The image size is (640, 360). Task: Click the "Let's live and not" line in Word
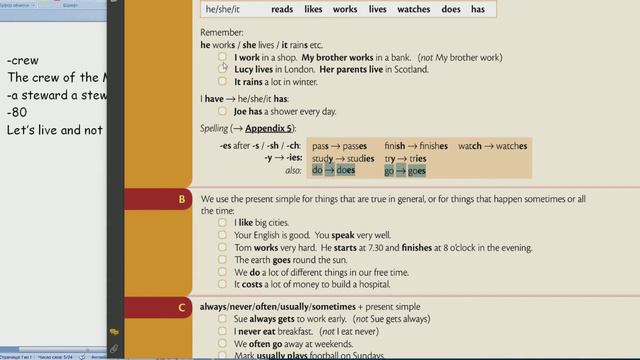[x=55, y=130]
